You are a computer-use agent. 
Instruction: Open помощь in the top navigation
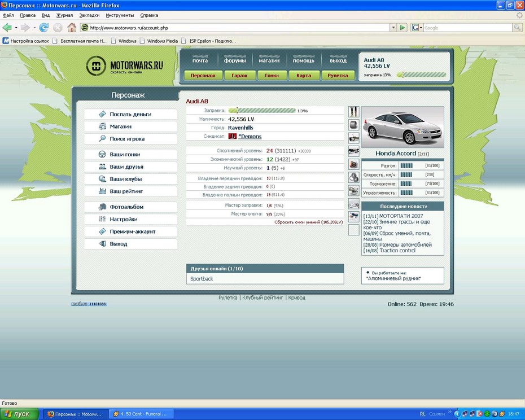(x=304, y=60)
